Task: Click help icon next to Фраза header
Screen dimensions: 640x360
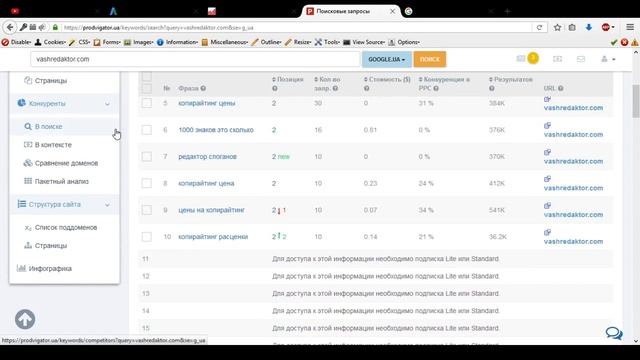Action: [203, 88]
